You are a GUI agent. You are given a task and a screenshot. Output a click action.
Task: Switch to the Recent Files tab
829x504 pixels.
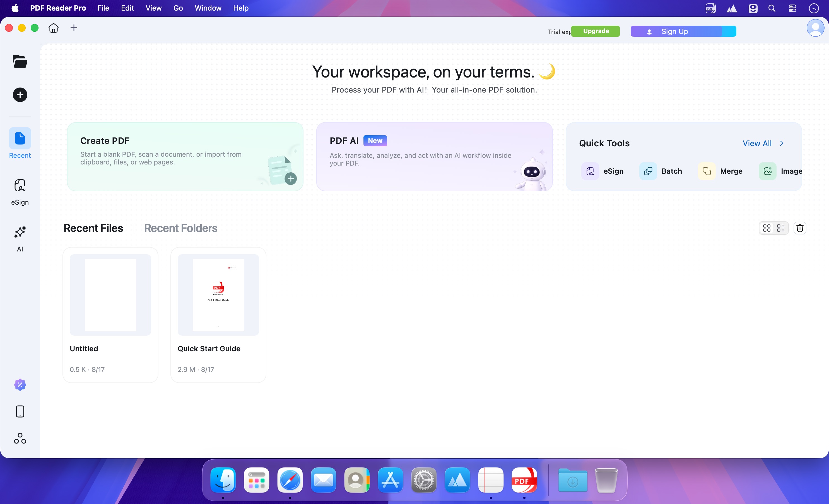click(93, 228)
